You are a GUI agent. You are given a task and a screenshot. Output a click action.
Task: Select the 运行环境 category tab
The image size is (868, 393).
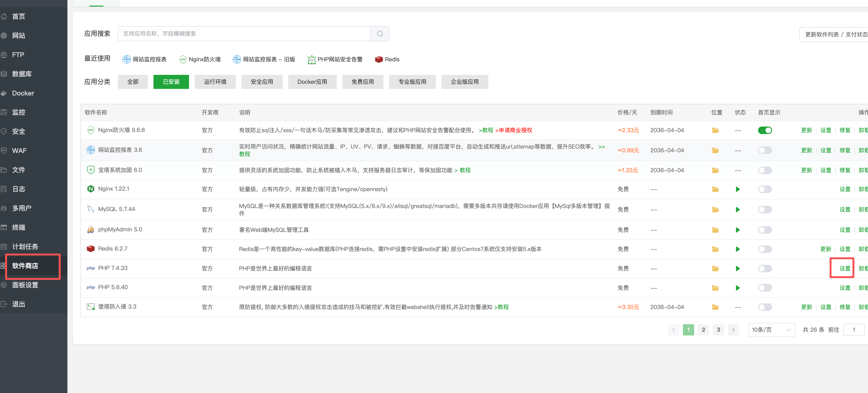tap(215, 82)
